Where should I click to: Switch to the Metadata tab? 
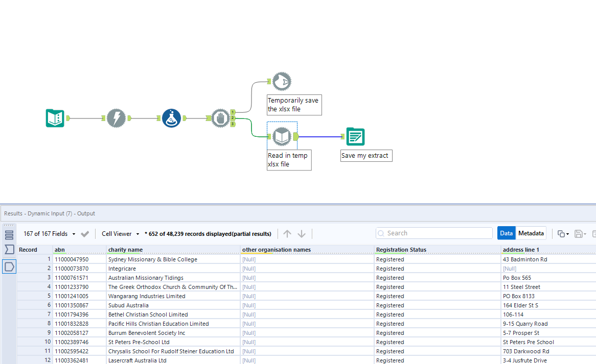click(531, 233)
